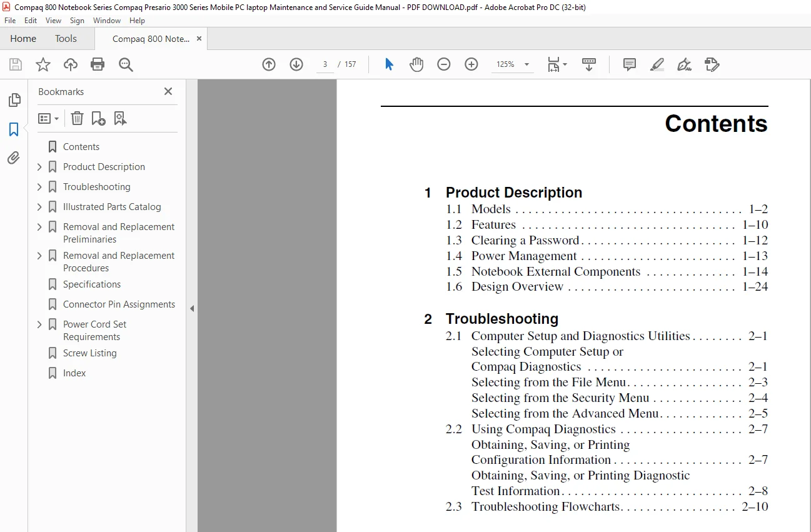This screenshot has width=811, height=532.
Task: Open page thumbnails panel icon
Action: click(14, 100)
